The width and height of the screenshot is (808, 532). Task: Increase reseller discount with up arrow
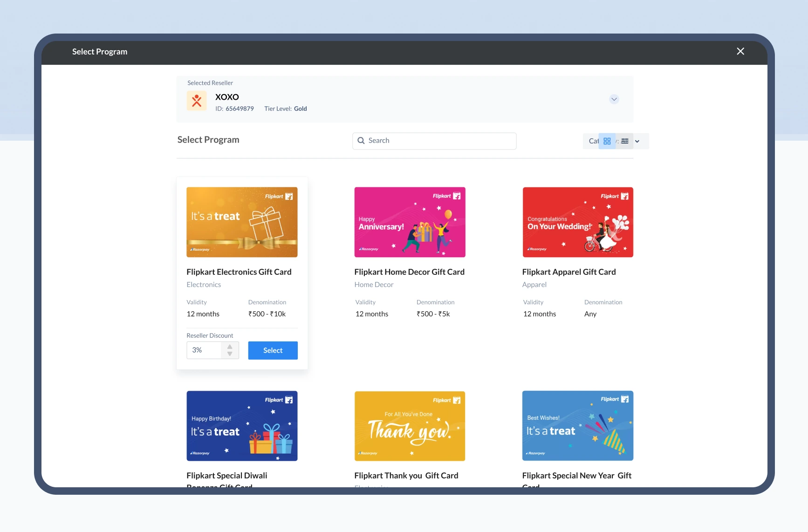coord(230,347)
